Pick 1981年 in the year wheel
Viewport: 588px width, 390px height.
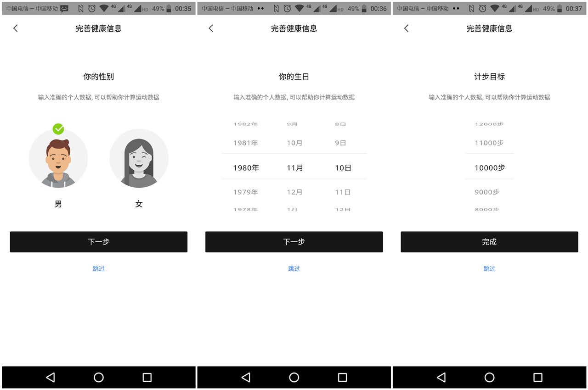246,143
